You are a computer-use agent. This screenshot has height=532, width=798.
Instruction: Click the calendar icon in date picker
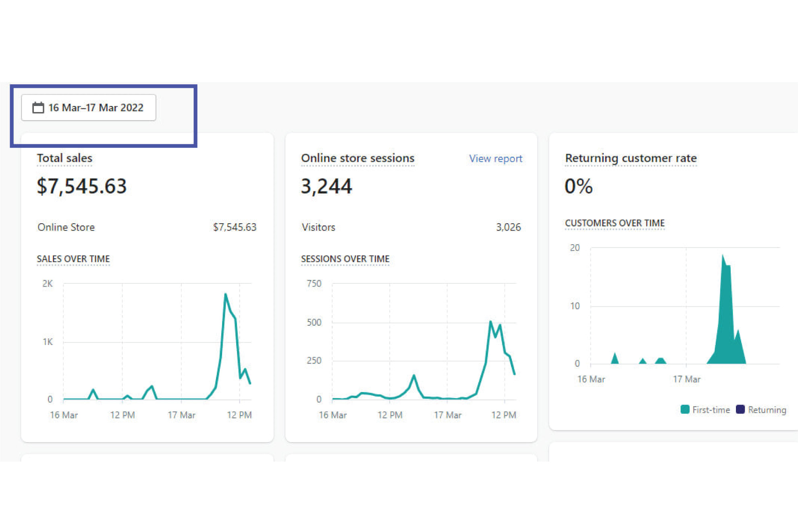pyautogui.click(x=38, y=108)
